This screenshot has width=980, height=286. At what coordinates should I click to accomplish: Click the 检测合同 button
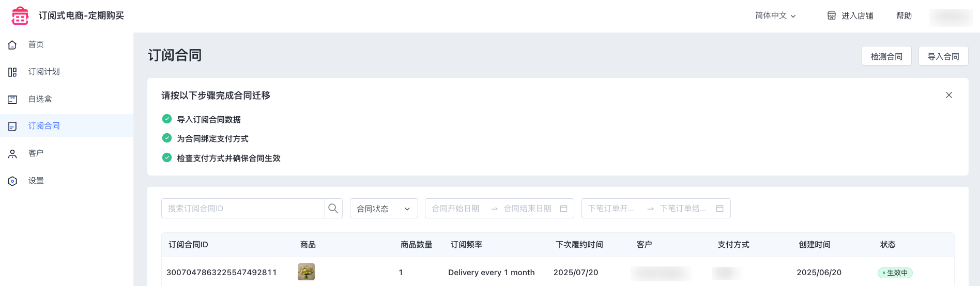point(886,56)
